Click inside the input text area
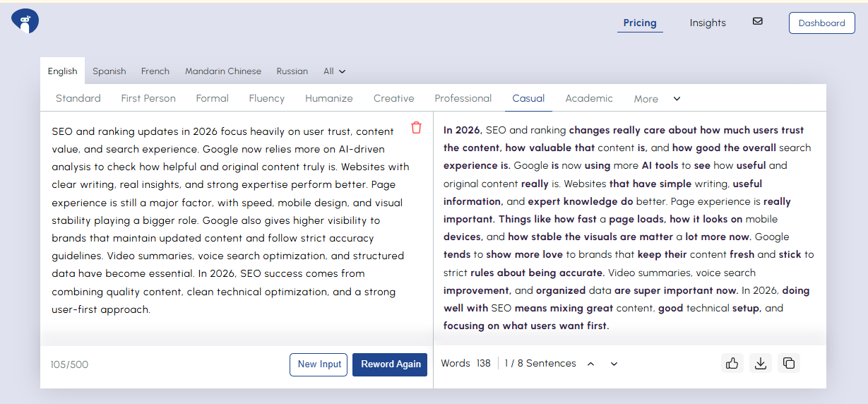Image resolution: width=868 pixels, height=404 pixels. point(226,220)
